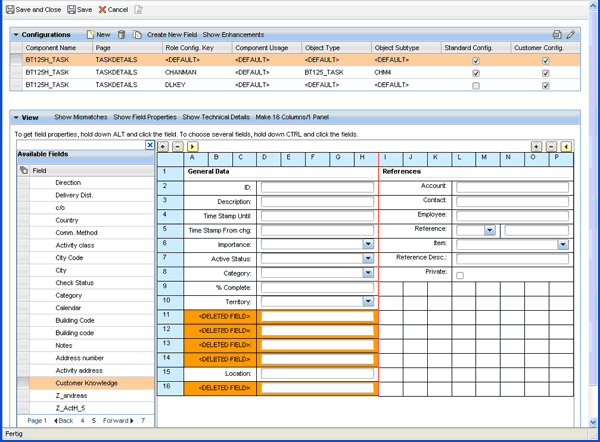Collapse the View section triangle
The width and height of the screenshot is (600, 442).
click(x=15, y=117)
